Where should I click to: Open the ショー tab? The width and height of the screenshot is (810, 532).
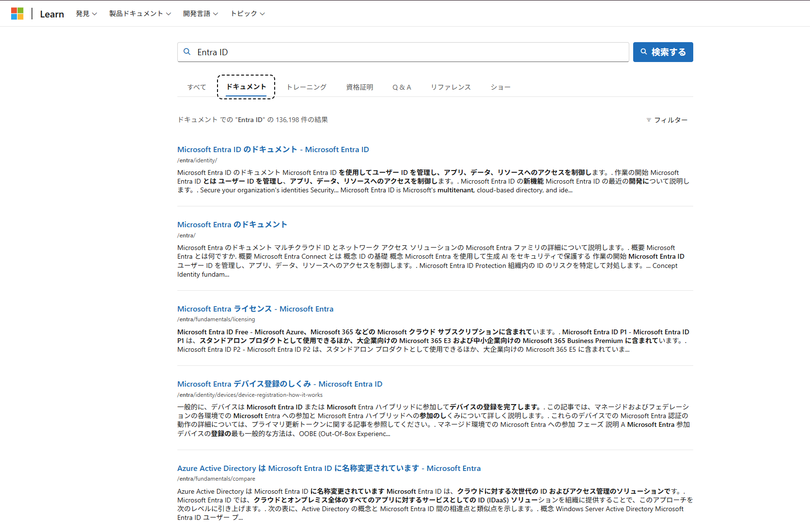click(x=500, y=87)
